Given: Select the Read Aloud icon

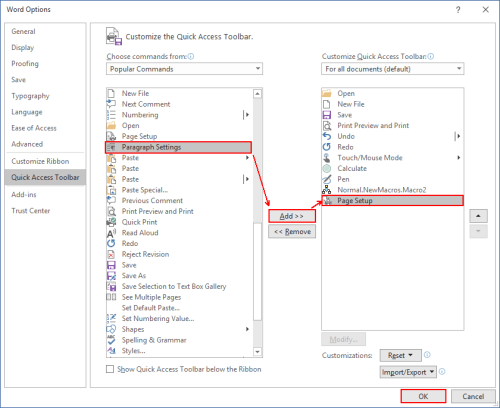Looking at the screenshot, I should click(x=111, y=233).
